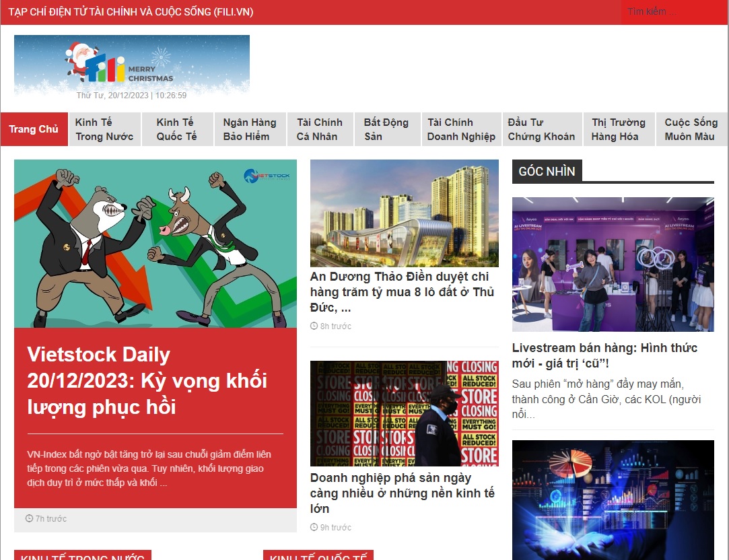Open Doanh nghiệp phá sản article headline
Viewport: 729px width, 560px height.
click(402, 493)
